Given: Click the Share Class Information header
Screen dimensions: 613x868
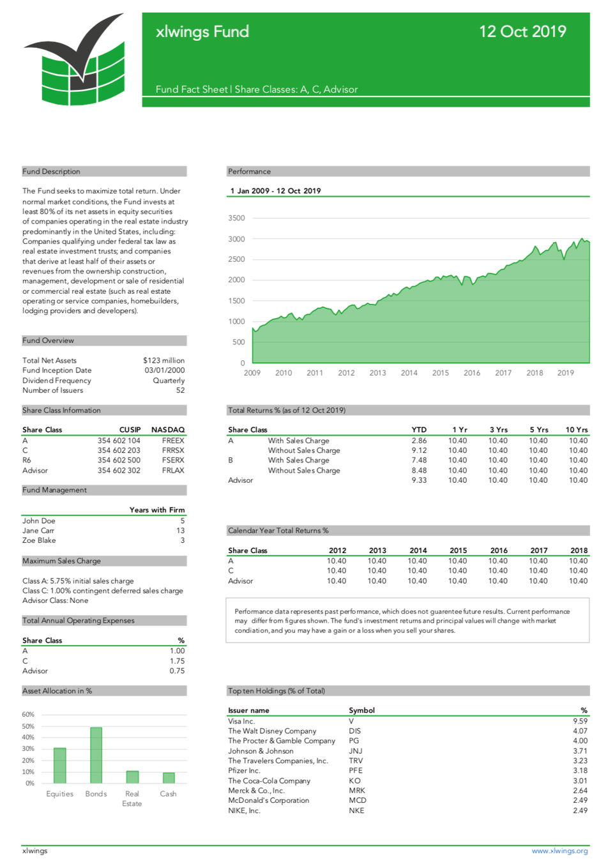Looking at the screenshot, I should click(105, 410).
